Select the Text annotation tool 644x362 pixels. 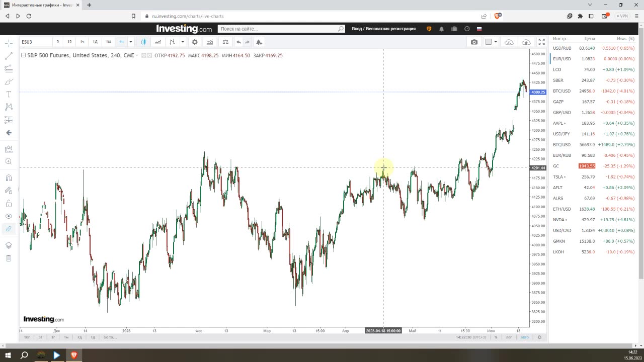tap(9, 94)
